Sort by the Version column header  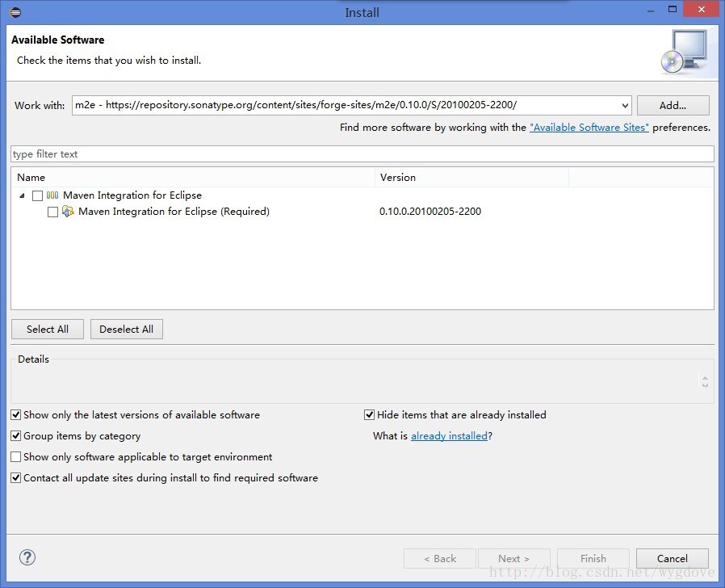(471, 178)
